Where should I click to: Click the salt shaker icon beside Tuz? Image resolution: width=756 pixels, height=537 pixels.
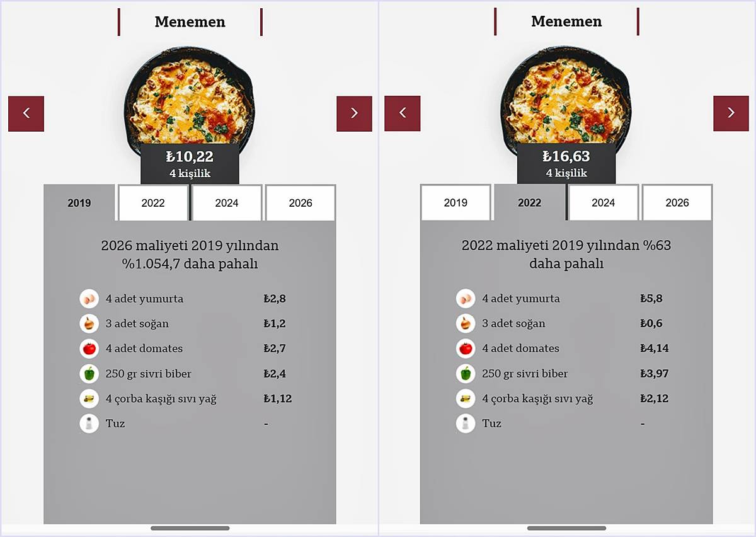pos(89,424)
